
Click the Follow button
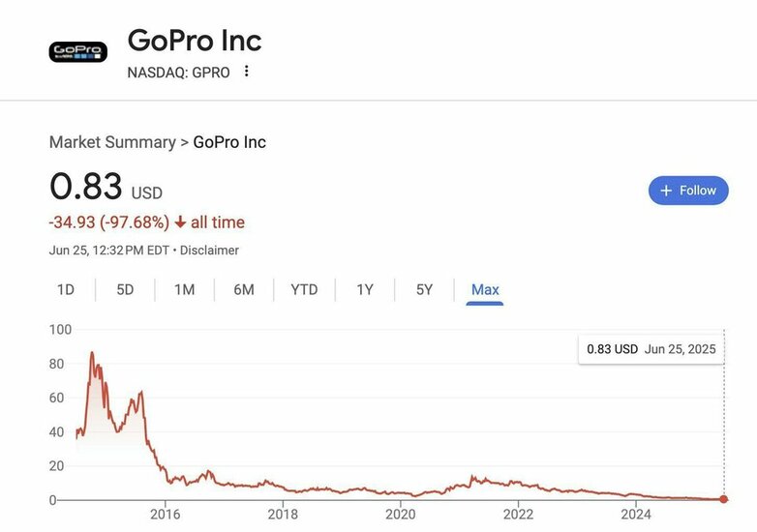pos(687,191)
